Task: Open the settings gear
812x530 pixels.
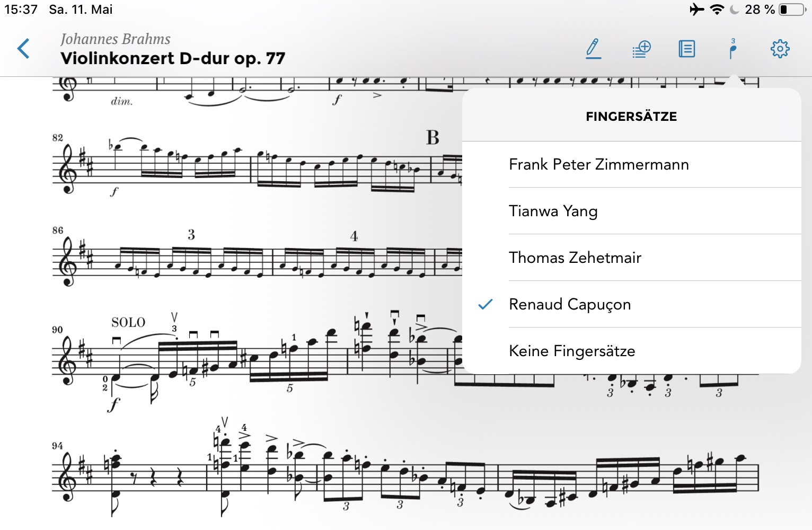Action: [x=780, y=49]
